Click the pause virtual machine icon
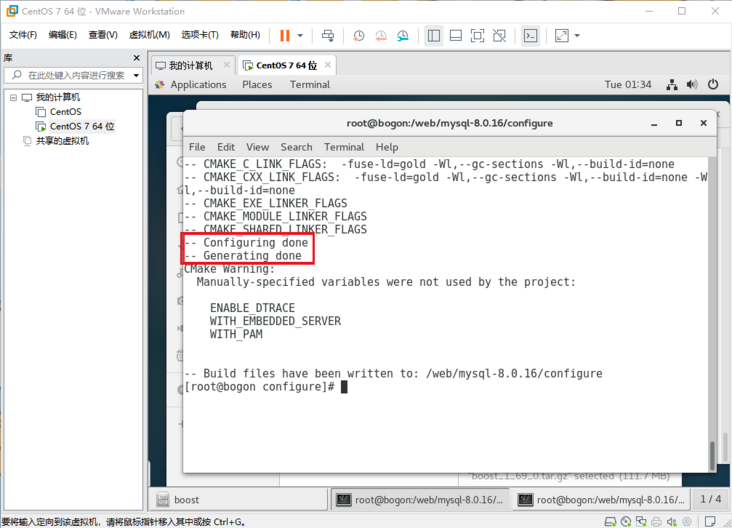732x528 pixels. [x=285, y=36]
